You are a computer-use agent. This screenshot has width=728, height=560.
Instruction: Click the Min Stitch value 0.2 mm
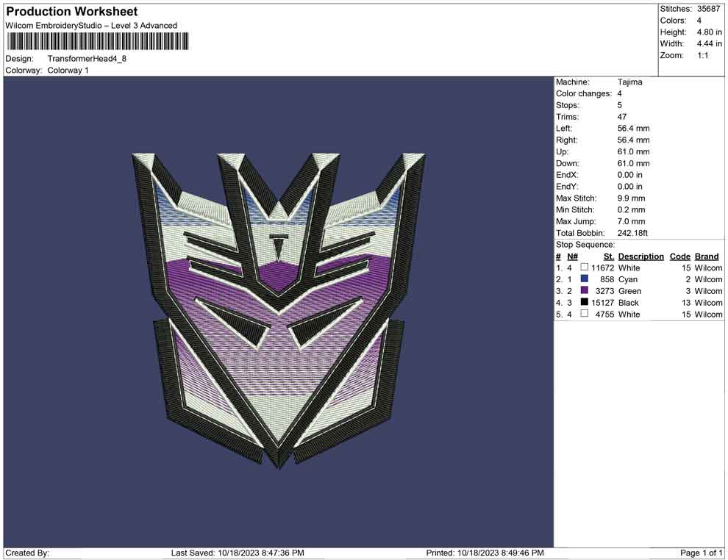click(631, 209)
